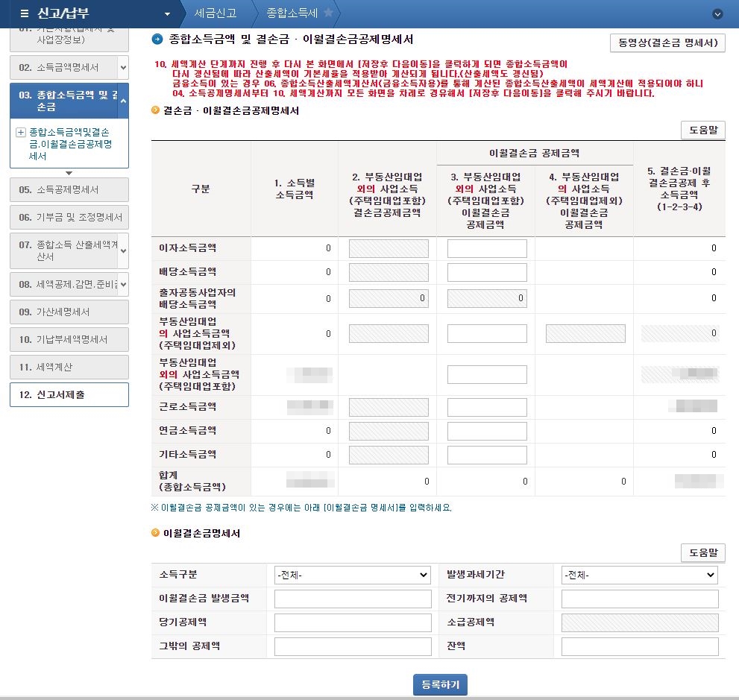Open the 신고/납부 dropdown arrow
The height and width of the screenshot is (700, 739).
[x=167, y=14]
